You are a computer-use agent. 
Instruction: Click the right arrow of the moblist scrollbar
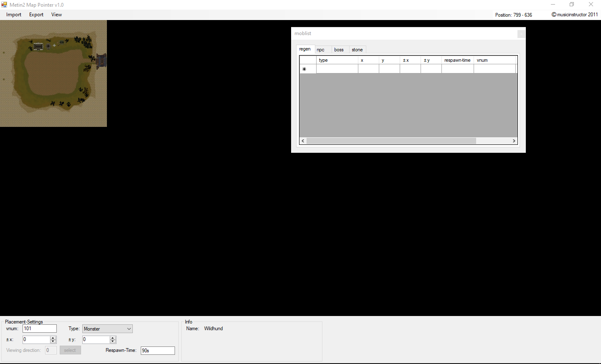coord(514,141)
